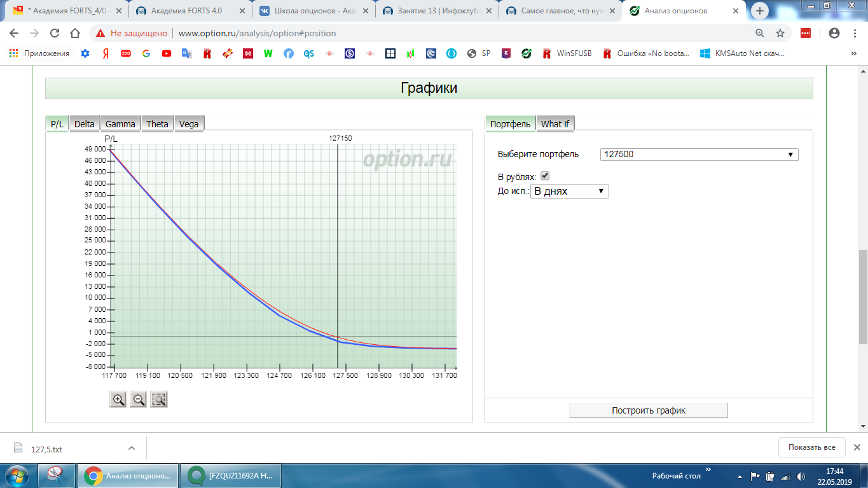Open the WinSFUSB bookmark

(x=567, y=53)
